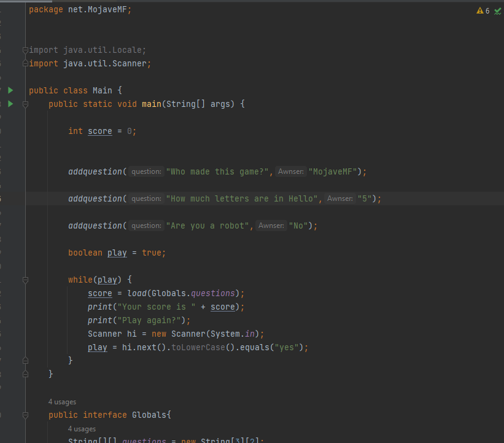Viewport: 504px width, 443px height.
Task: Click the green checkmark inspection icon
Action: (498, 11)
